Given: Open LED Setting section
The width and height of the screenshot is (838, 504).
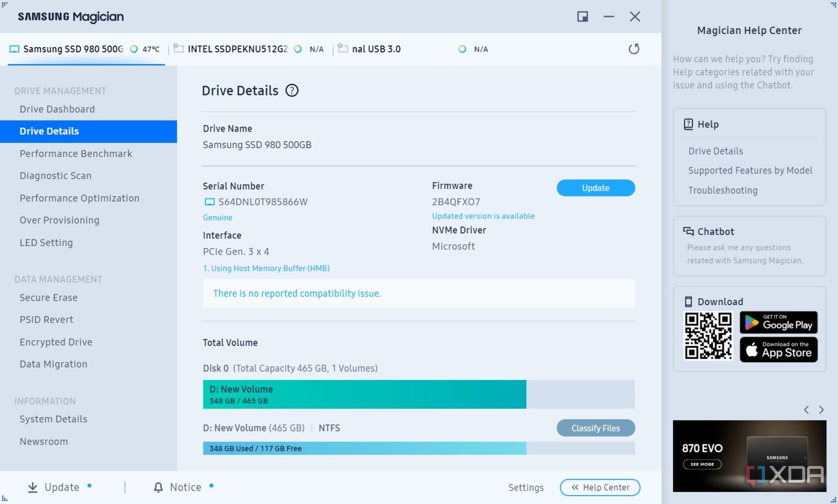Looking at the screenshot, I should 46,243.
